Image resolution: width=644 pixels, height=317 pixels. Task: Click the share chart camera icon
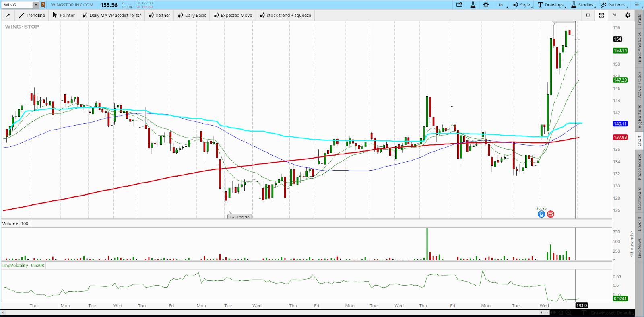pos(459,5)
